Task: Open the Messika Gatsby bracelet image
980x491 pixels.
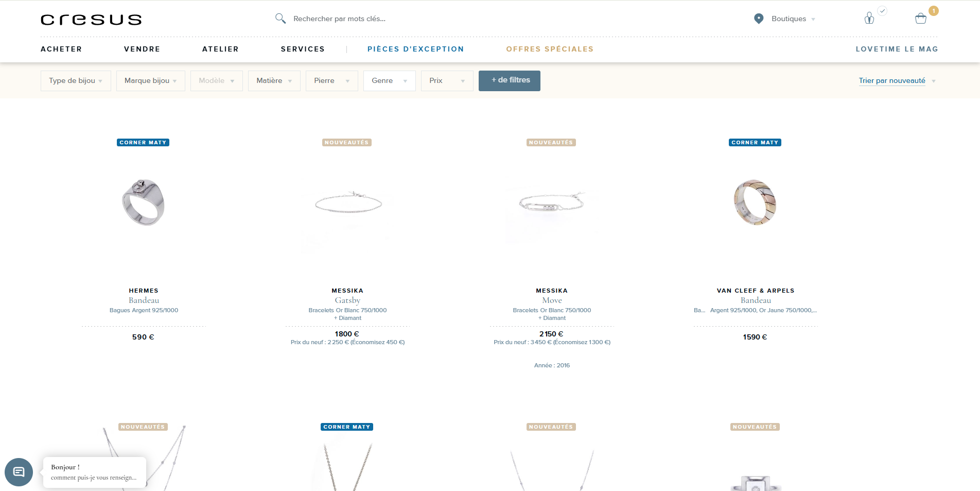Action: pyautogui.click(x=348, y=202)
